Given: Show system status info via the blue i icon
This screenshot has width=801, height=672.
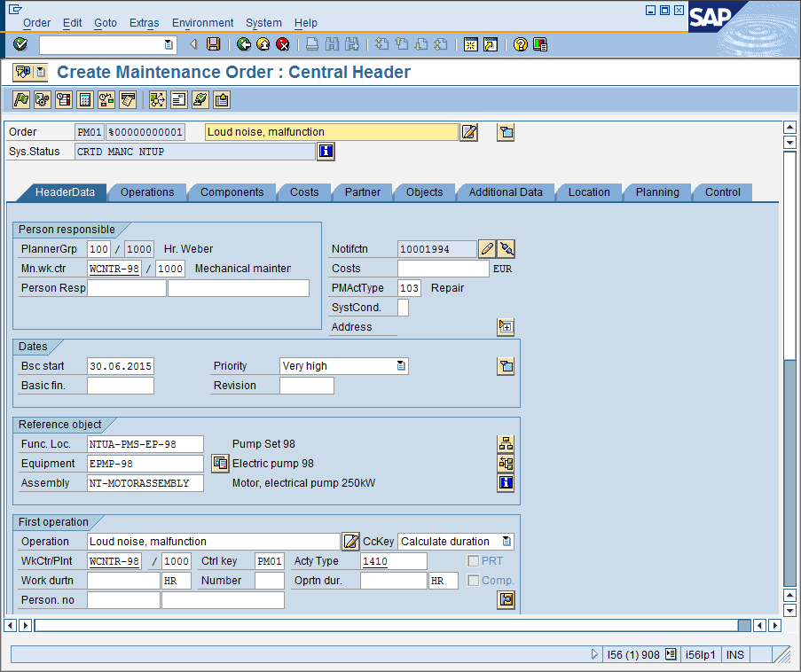Looking at the screenshot, I should [326, 152].
